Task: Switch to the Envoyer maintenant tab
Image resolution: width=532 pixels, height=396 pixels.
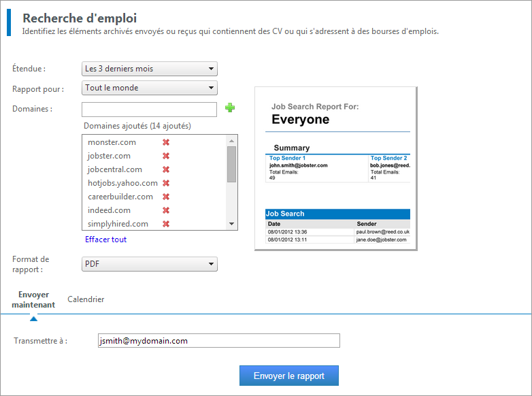Action: [x=33, y=299]
